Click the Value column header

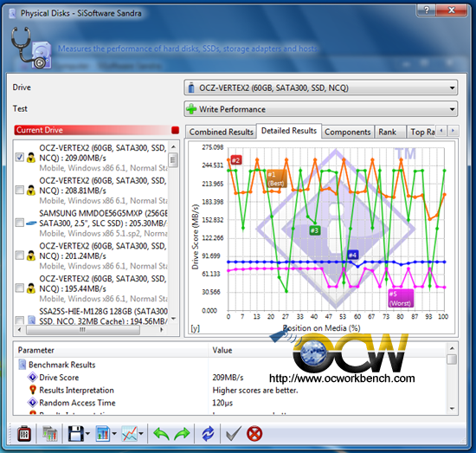[x=327, y=350]
